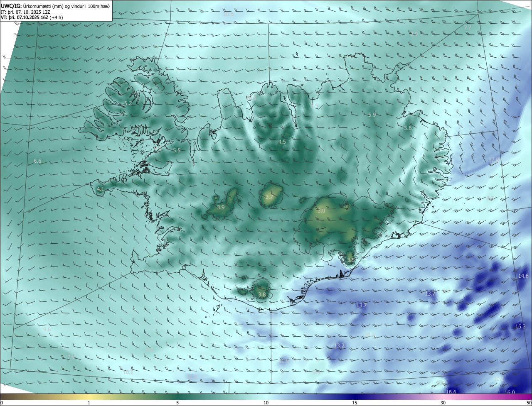Click the '30' tick on the colorbar
Viewport: 532px width, 406px height.
(443, 403)
